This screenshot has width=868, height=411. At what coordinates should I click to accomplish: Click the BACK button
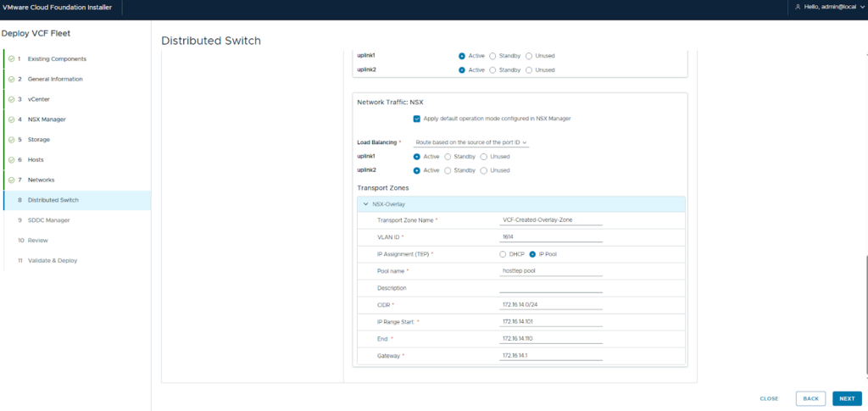[810, 398]
